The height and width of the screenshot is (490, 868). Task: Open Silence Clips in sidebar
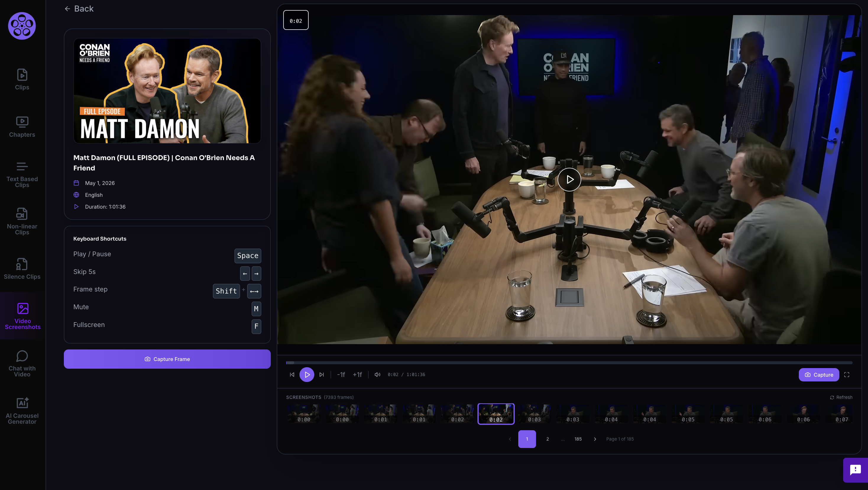pyautogui.click(x=22, y=269)
